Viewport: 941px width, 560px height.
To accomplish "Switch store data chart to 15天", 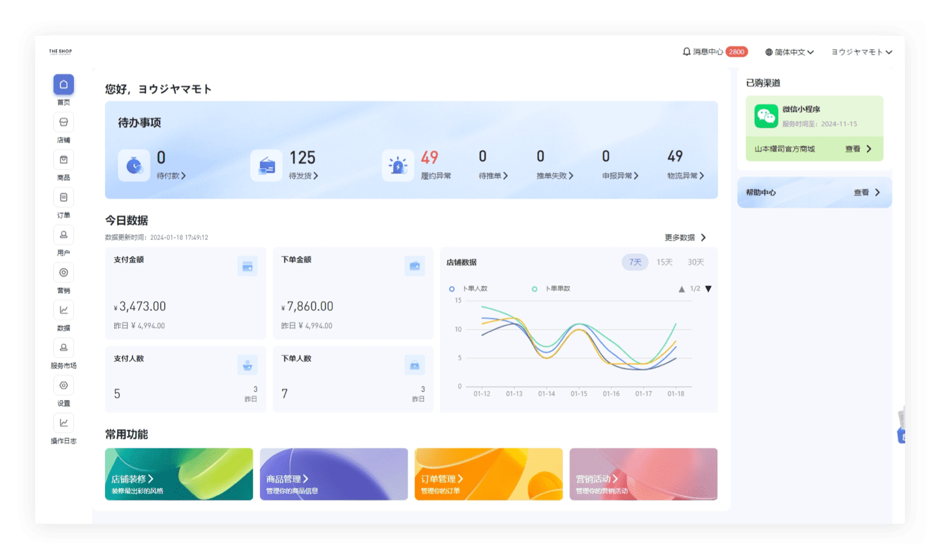I will pos(665,262).
